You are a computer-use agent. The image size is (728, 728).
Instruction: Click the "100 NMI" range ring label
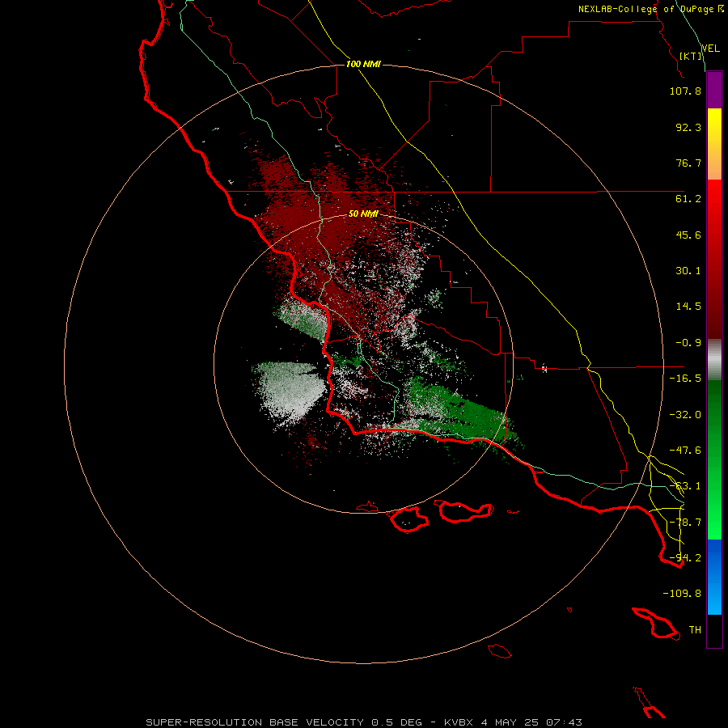click(363, 64)
